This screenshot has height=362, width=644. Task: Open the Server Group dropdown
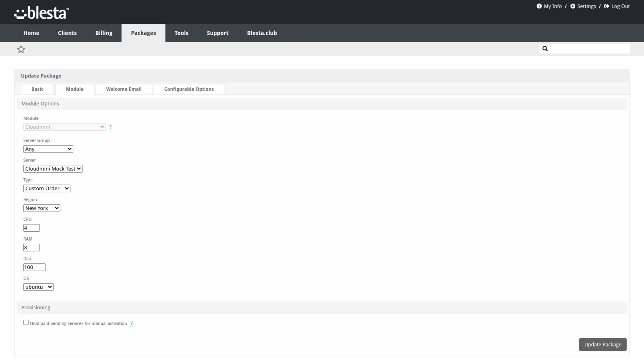point(48,149)
